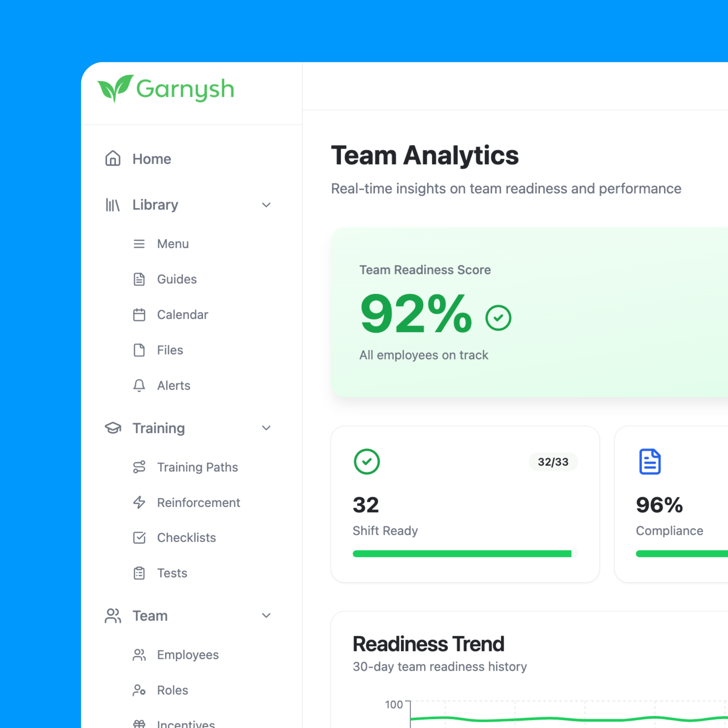Click the Guides document icon
This screenshot has height=728, width=728.
139,279
